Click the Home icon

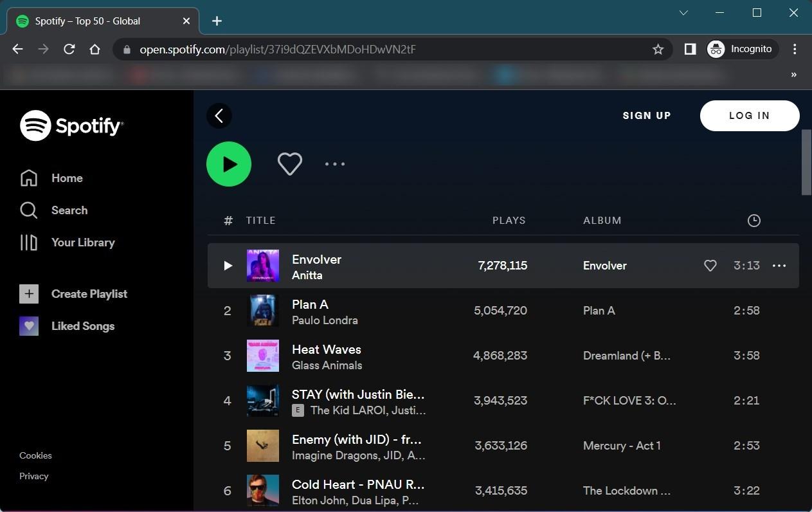29,178
